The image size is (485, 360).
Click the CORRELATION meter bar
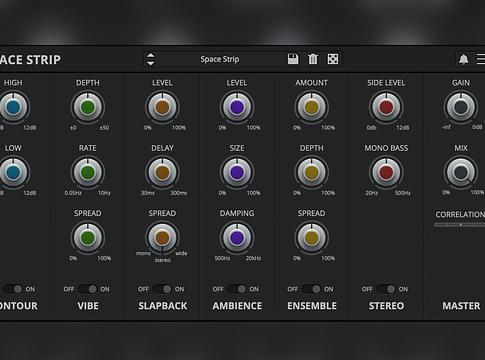tap(460, 225)
